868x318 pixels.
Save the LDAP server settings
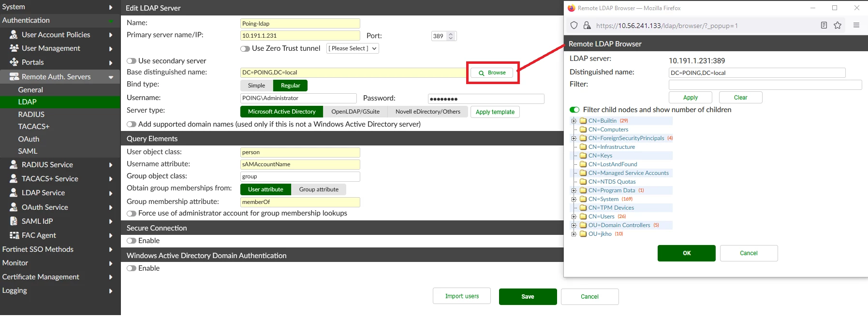tap(528, 297)
